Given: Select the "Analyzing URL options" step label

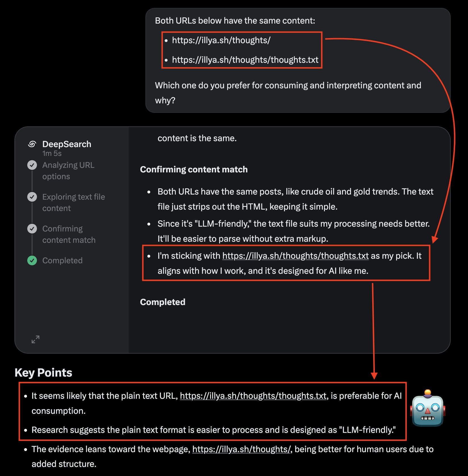Looking at the screenshot, I should [x=68, y=171].
